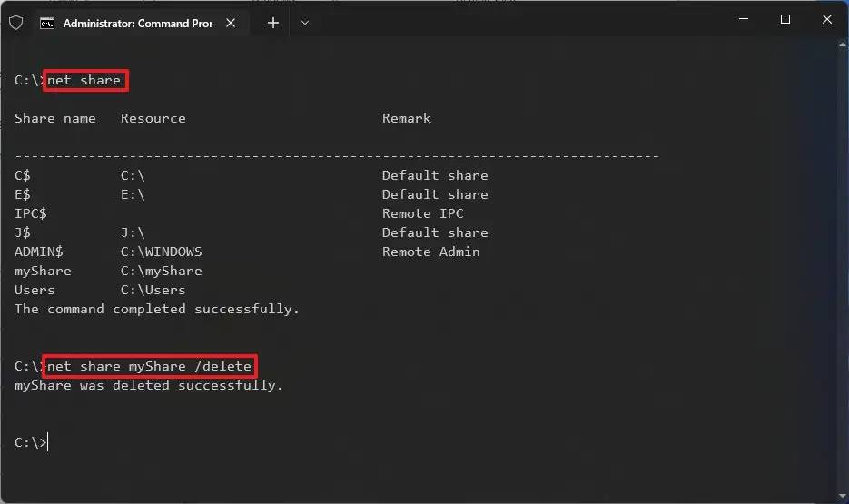Screen dimensions: 849x504
Task: Click the C:\Users resource path
Action: [x=153, y=290]
